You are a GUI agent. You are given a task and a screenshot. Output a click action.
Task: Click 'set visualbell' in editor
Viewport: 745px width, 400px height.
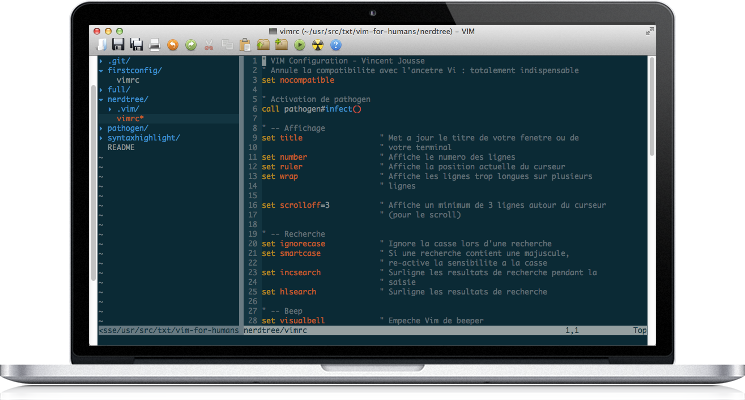293,321
